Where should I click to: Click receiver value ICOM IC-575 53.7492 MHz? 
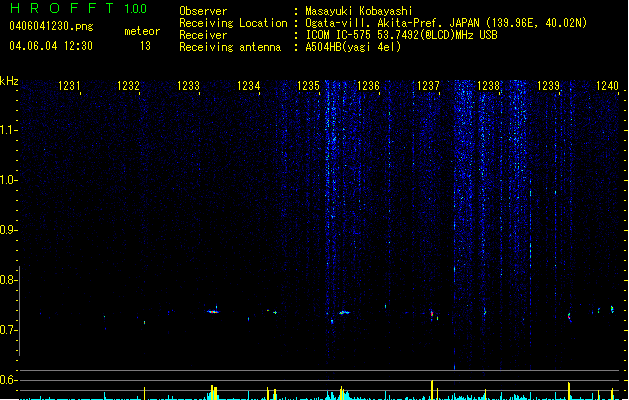tap(402, 35)
